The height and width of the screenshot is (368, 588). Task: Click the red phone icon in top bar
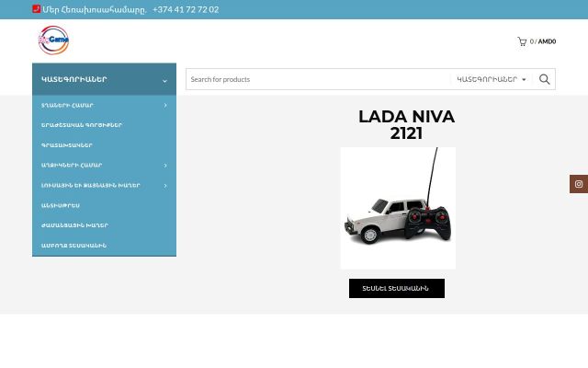[x=37, y=8]
